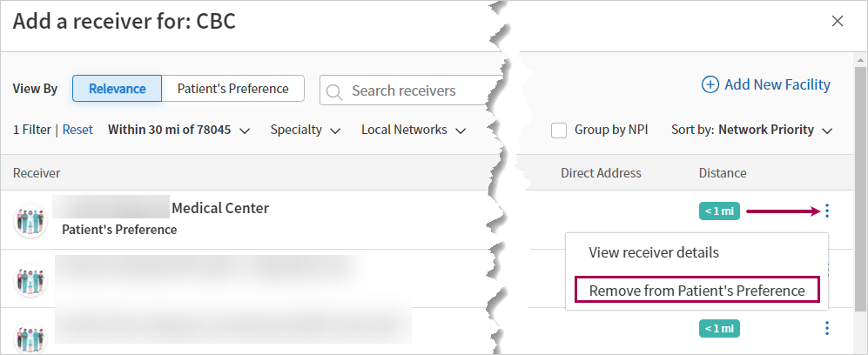This screenshot has width=868, height=355.
Task: Switch view to Patient's Preference
Action: (x=233, y=89)
